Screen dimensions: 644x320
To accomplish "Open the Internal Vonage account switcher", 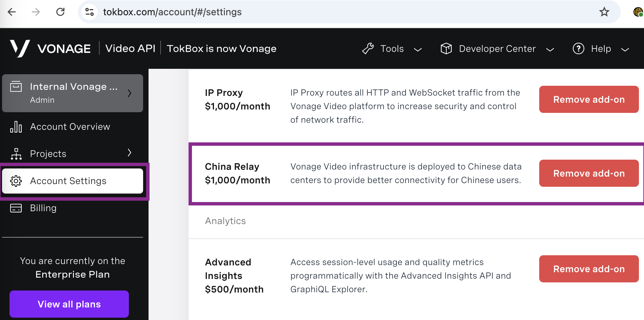I will 73,93.
